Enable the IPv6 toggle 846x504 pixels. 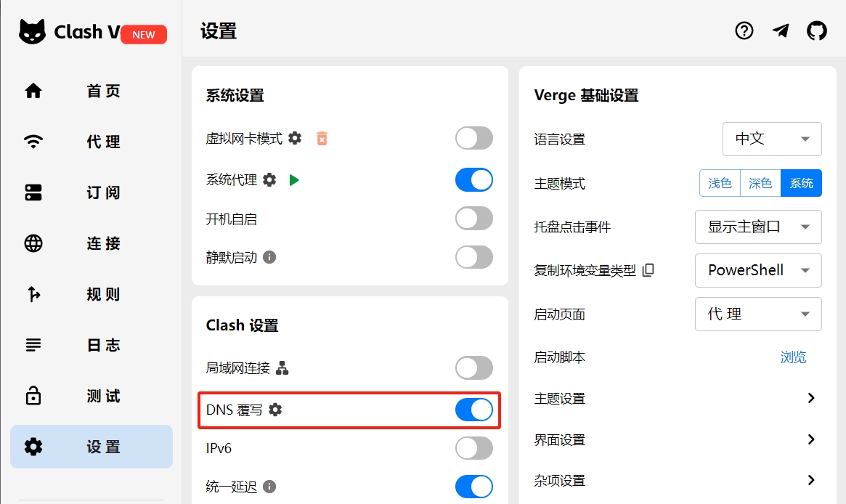[x=473, y=448]
